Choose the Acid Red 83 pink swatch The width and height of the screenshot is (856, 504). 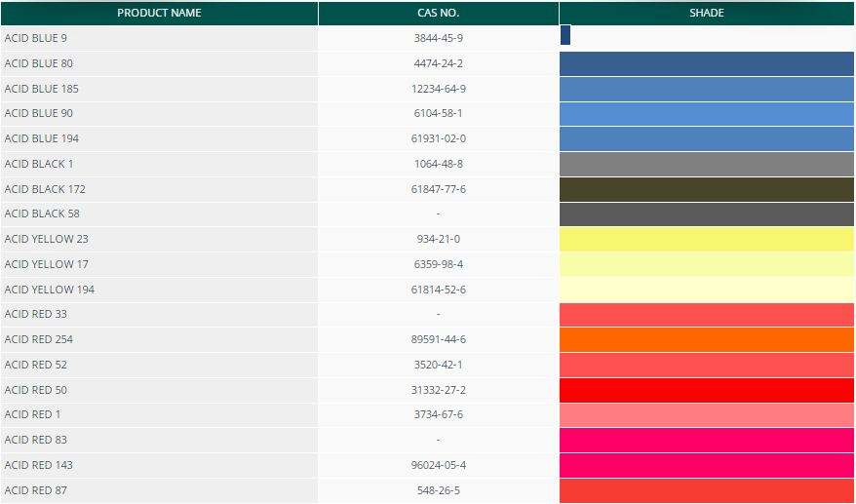pyautogui.click(x=707, y=440)
